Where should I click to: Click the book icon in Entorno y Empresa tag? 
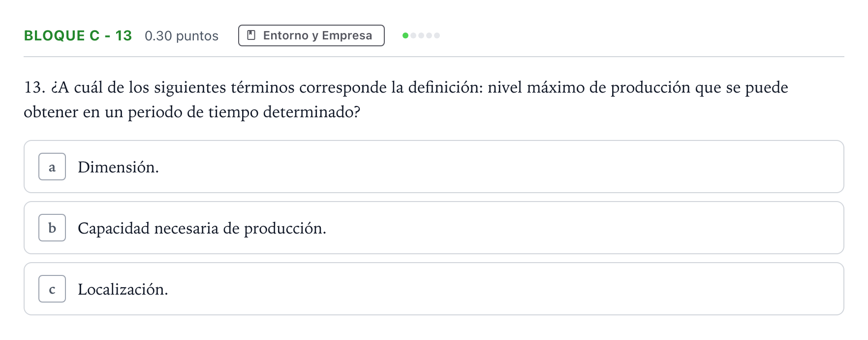pyautogui.click(x=251, y=35)
